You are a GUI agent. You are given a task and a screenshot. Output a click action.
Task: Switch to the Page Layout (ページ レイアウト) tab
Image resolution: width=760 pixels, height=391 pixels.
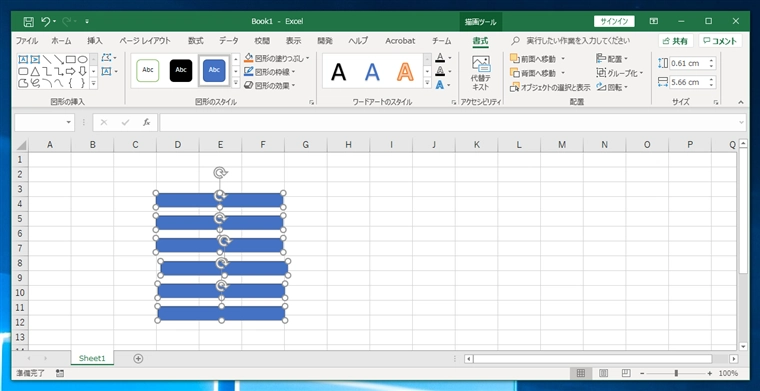(x=145, y=41)
